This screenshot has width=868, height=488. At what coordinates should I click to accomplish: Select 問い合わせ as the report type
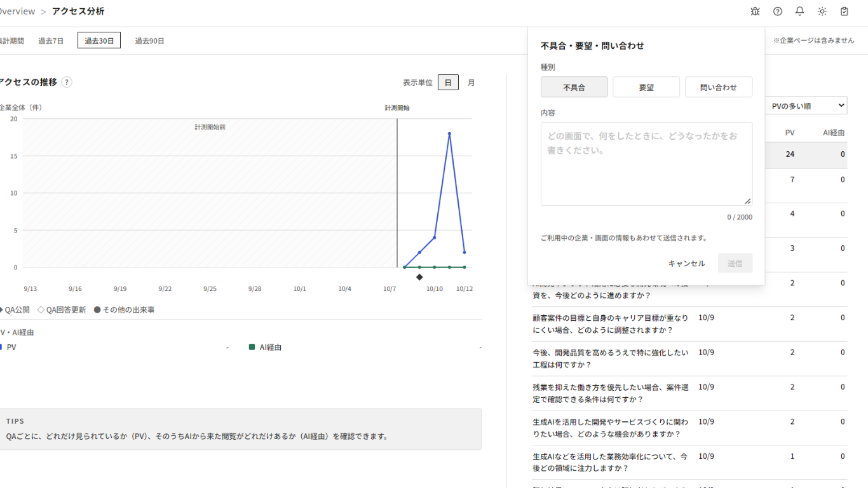719,87
